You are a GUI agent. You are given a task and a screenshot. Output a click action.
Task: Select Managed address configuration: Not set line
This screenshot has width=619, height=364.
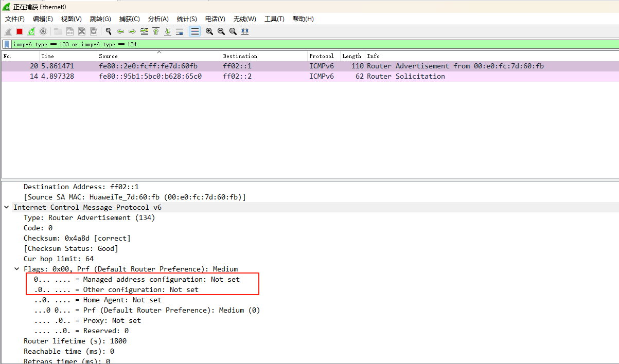137,279
